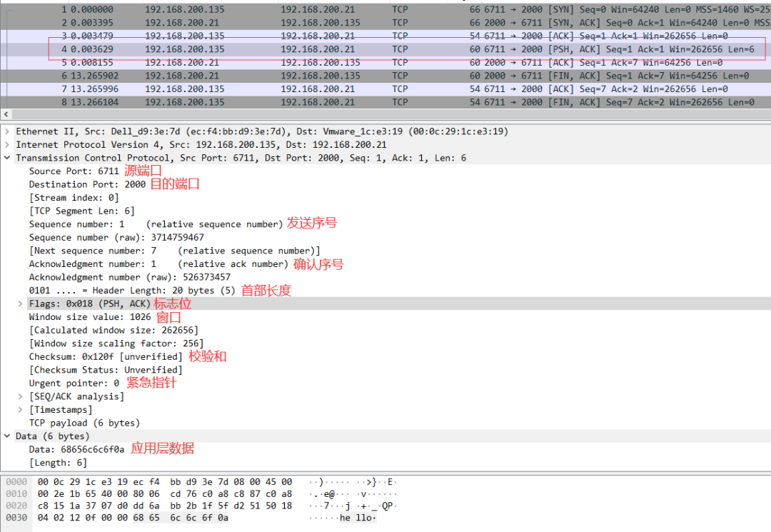Click the Data: 68656c6c6f0a field
771x532 pixels.
pos(76,449)
